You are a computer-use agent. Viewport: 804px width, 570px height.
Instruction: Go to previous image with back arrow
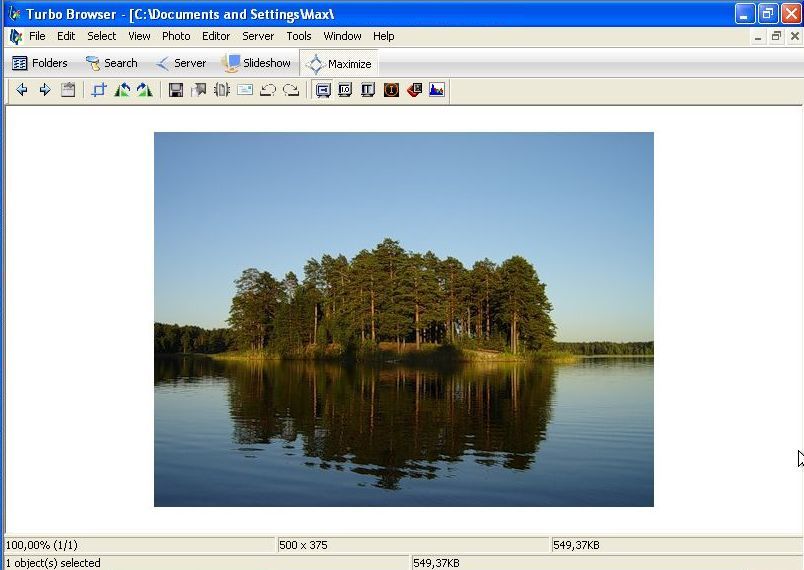(x=22, y=90)
